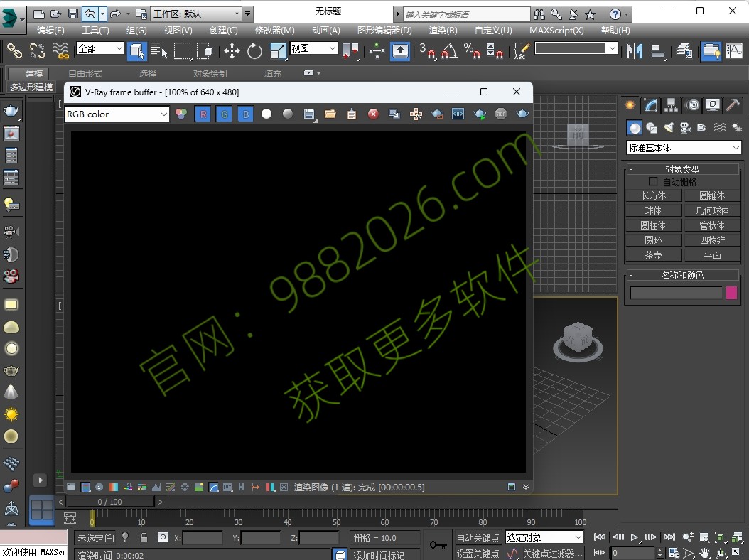Open the Hierarchy panel tab
The height and width of the screenshot is (560, 749).
click(671, 104)
